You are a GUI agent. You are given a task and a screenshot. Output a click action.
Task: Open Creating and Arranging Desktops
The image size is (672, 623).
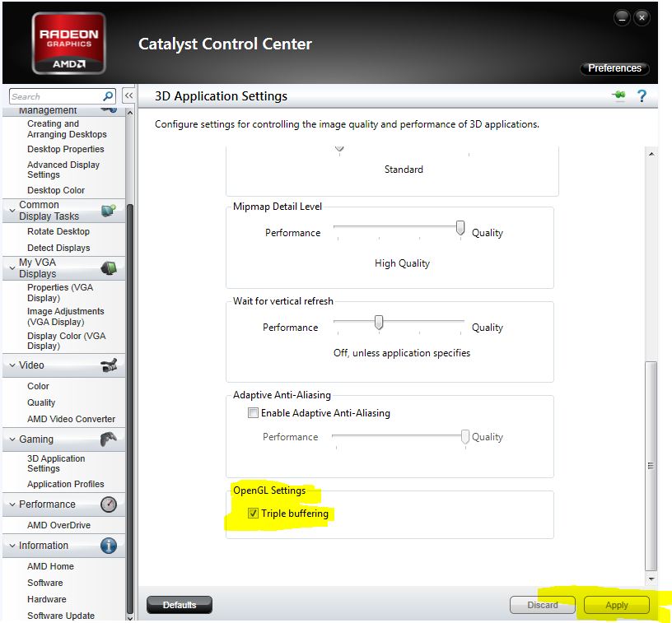pos(67,129)
